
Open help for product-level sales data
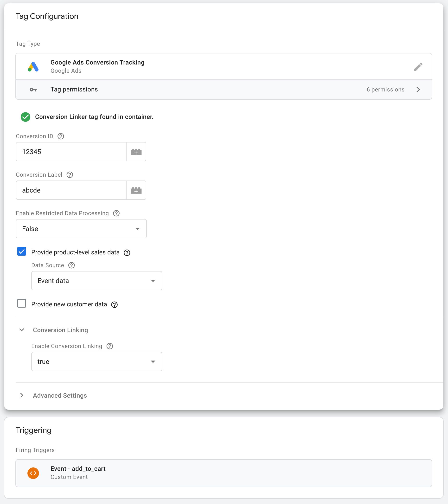click(127, 252)
